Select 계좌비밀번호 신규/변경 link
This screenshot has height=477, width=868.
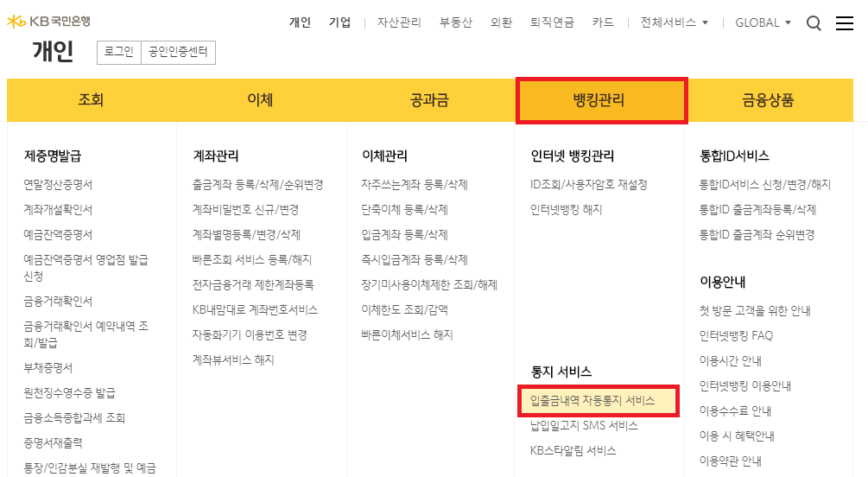245,210
